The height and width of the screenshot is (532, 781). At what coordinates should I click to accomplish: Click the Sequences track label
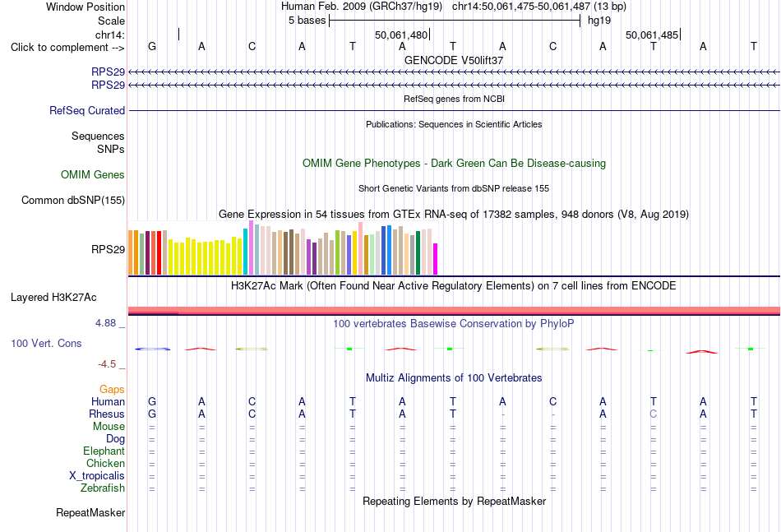(98, 136)
